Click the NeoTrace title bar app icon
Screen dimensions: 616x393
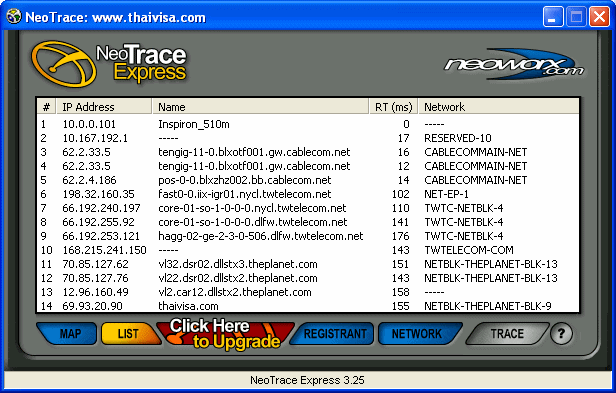click(14, 17)
